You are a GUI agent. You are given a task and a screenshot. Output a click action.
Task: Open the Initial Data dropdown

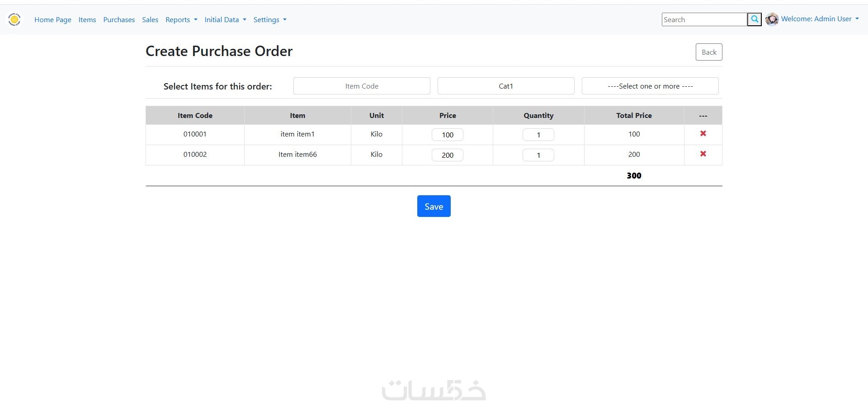225,19
